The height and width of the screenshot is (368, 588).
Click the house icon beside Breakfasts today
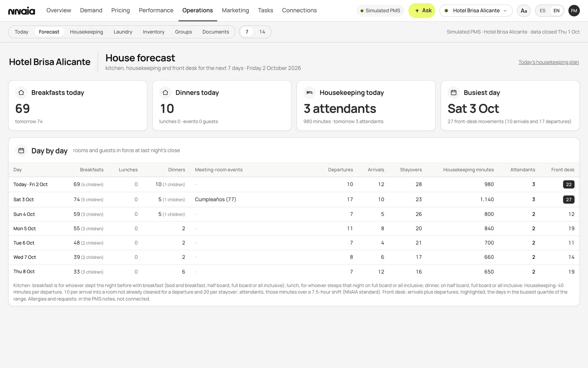[x=21, y=93]
